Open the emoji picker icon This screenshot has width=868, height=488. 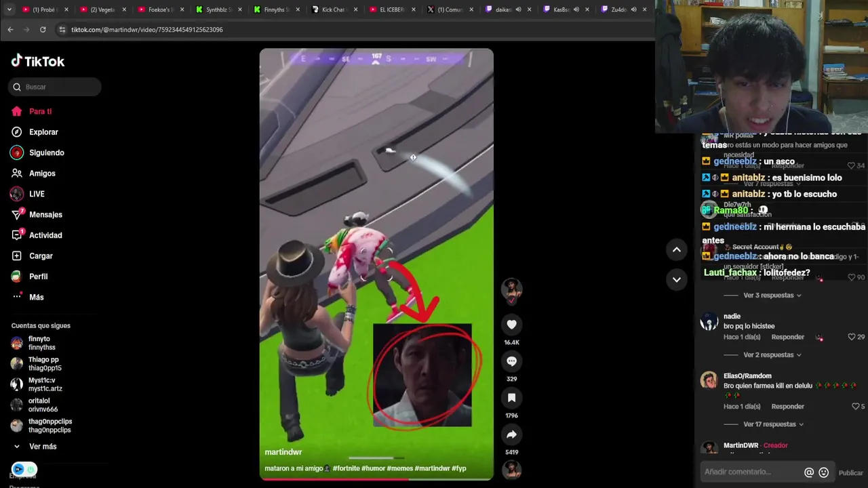[823, 472]
